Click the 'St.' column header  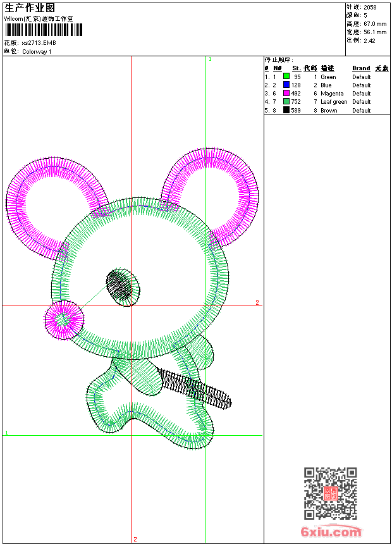[297, 68]
